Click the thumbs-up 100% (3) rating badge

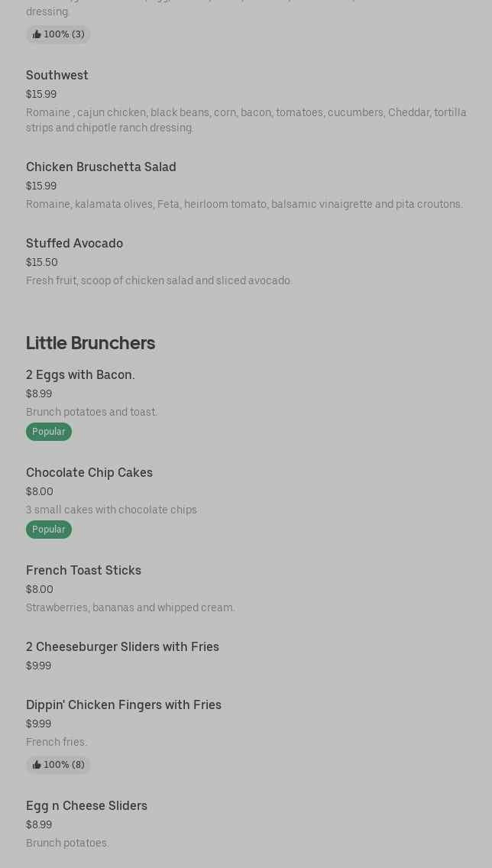pos(58,34)
